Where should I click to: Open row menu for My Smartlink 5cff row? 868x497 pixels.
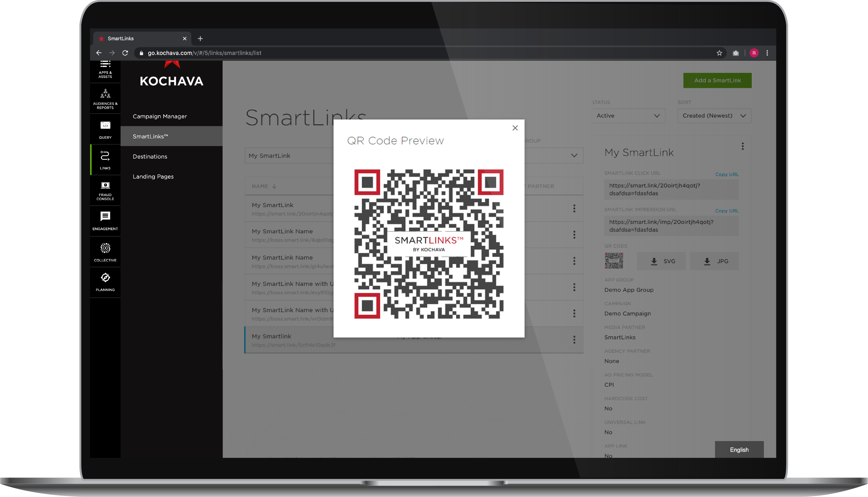[574, 340]
